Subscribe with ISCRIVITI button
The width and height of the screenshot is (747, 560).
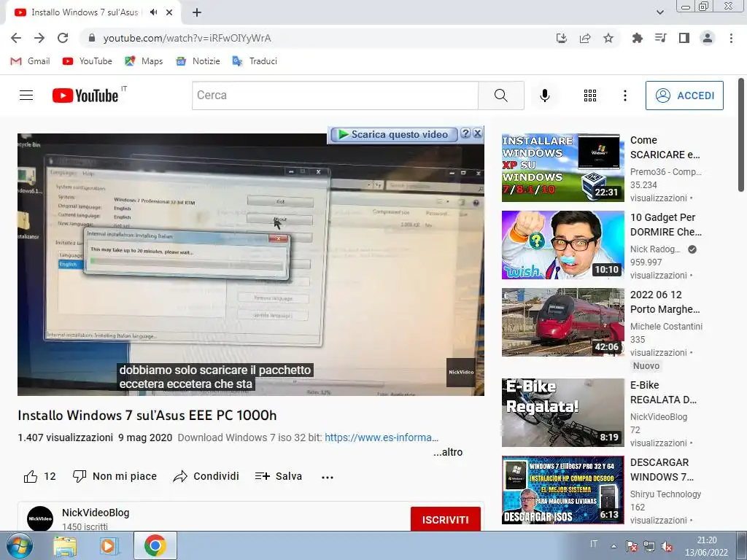(445, 519)
